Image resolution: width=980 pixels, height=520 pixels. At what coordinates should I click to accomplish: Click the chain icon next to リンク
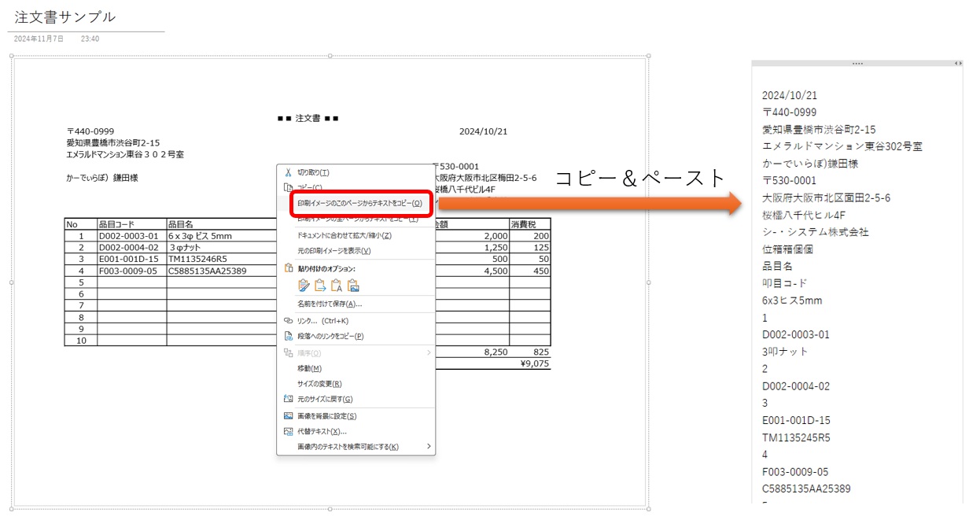click(x=288, y=321)
